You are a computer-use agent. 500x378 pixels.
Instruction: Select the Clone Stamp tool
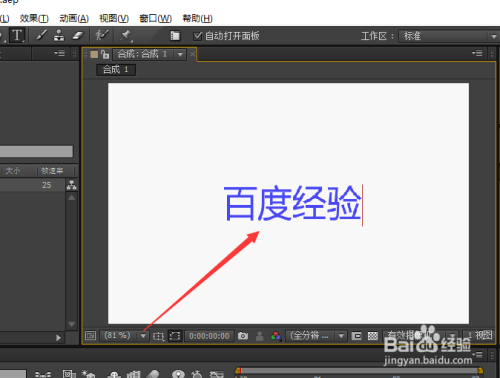click(59, 35)
